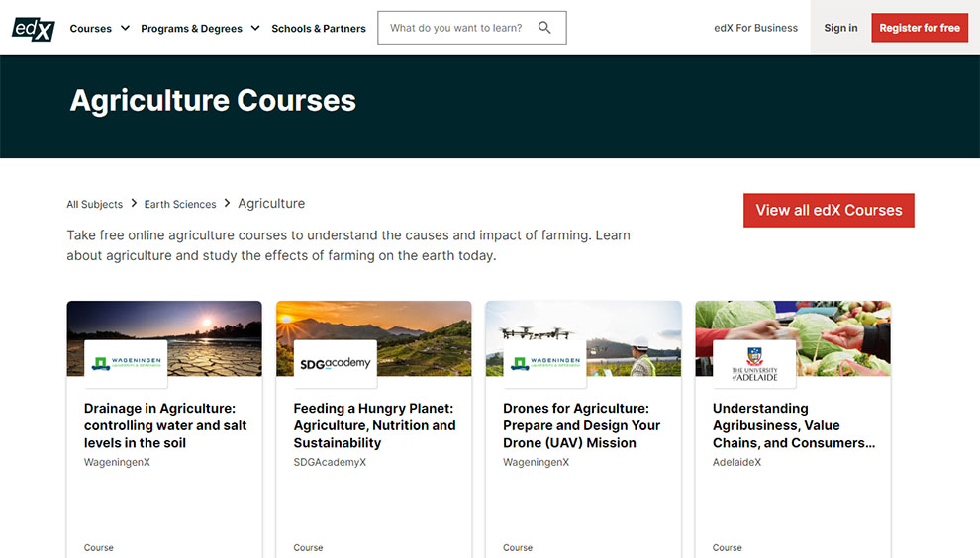Open the Programs & Degrees menu

(191, 28)
